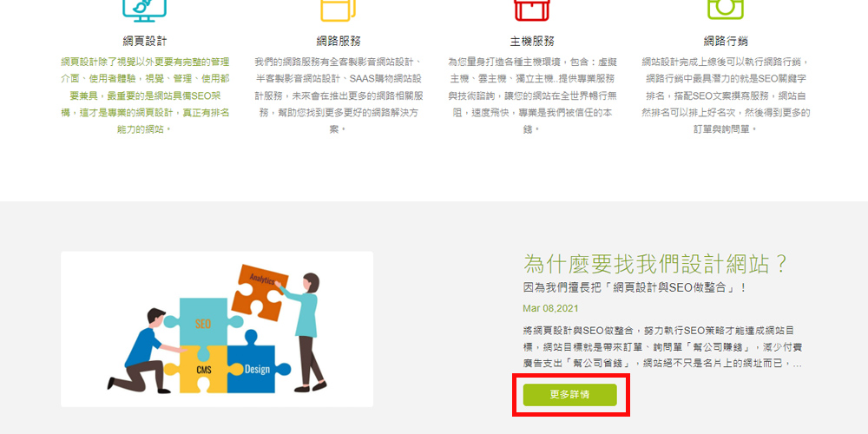The height and width of the screenshot is (434, 868).
Task: Open the 為什麼要找我們設計網站？ article title
Action: click(x=654, y=264)
